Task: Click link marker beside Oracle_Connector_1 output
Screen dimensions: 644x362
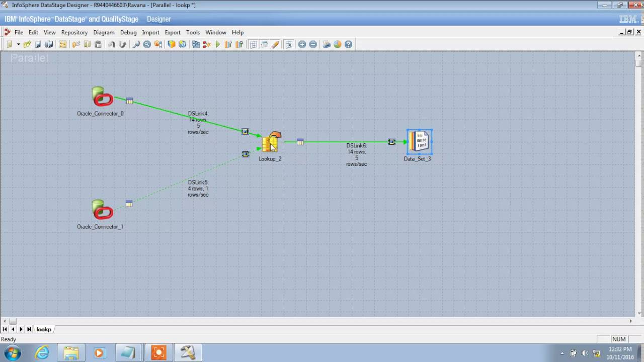Action: point(129,204)
